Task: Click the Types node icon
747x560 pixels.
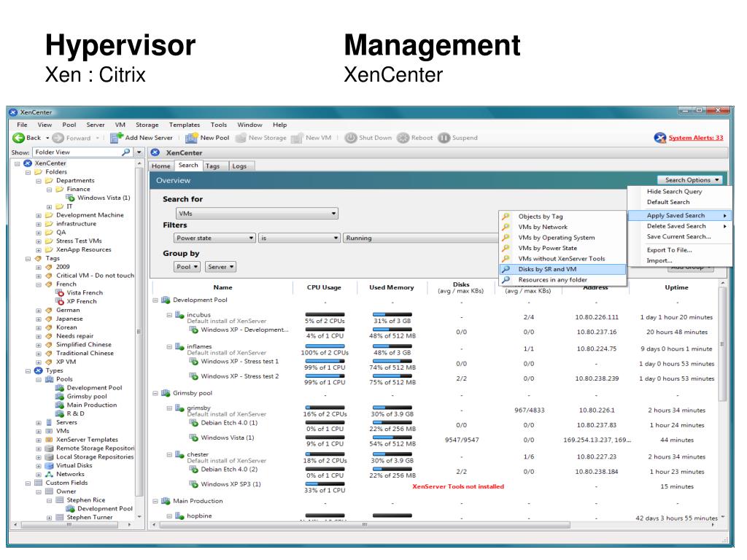Action: point(39,371)
